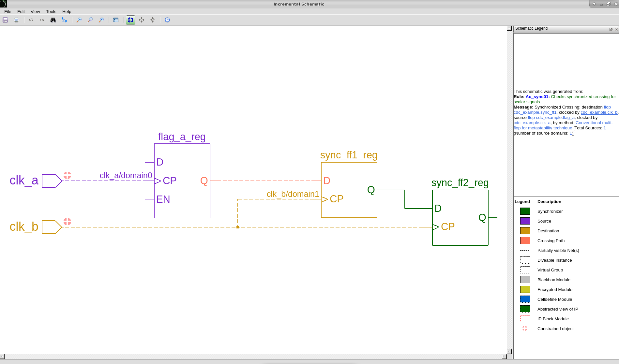Click the collapse arrows icon
The width and height of the screenshot is (619, 364).
tap(153, 20)
